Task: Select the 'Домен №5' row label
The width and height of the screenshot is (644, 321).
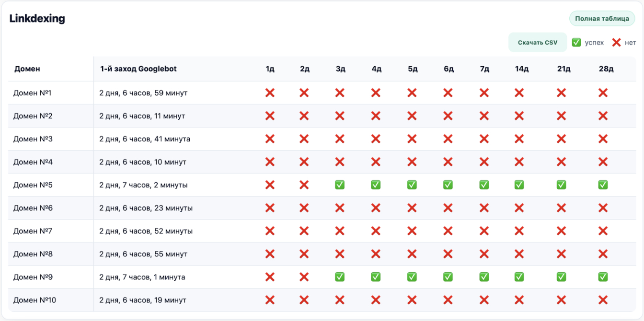Action: (33, 185)
